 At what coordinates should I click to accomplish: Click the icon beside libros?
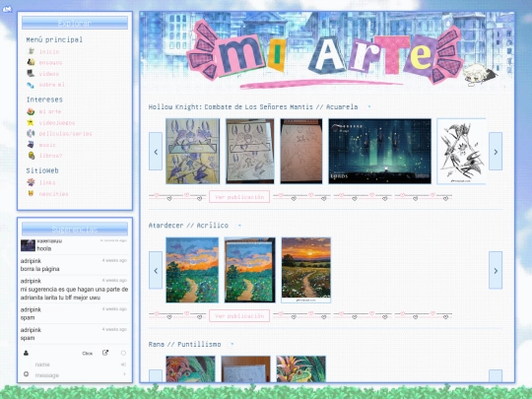31,156
